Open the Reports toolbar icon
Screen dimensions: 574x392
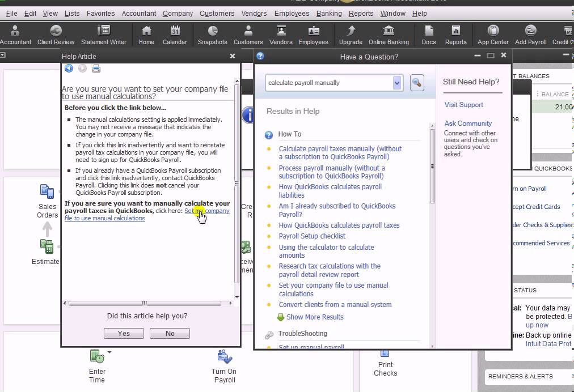click(x=456, y=35)
